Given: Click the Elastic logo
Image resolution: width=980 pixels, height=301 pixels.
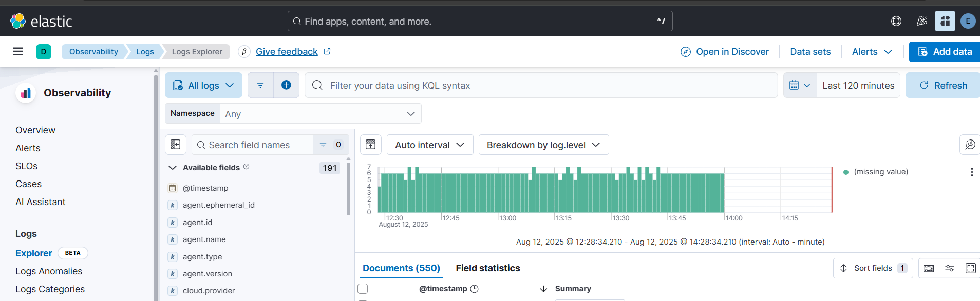Looking at the screenshot, I should coord(41,21).
